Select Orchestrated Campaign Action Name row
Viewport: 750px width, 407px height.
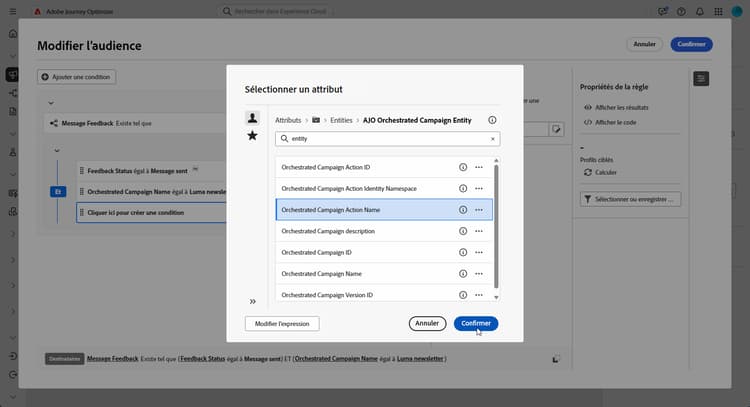(x=384, y=210)
